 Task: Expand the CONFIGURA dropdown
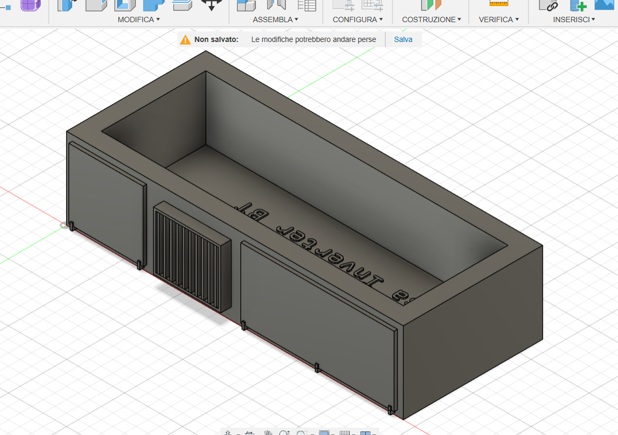point(357,20)
